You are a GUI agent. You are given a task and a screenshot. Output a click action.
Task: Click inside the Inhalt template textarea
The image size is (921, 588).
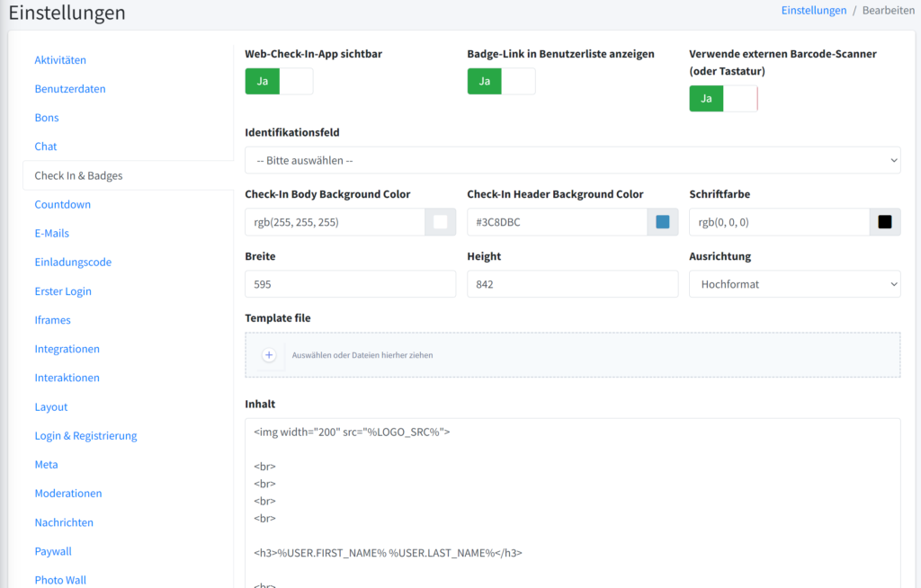click(x=572, y=503)
